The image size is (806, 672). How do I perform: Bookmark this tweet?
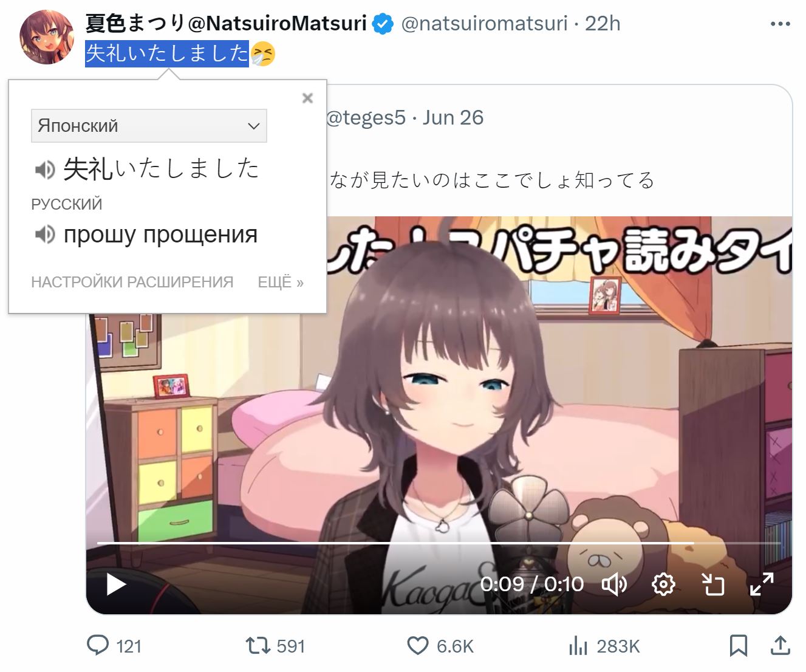pyautogui.click(x=738, y=645)
